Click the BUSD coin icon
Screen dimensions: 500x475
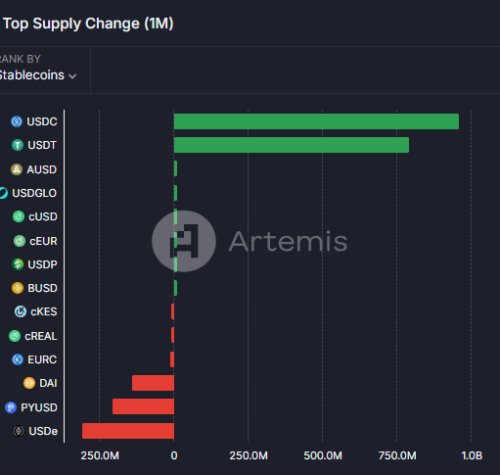coord(18,288)
